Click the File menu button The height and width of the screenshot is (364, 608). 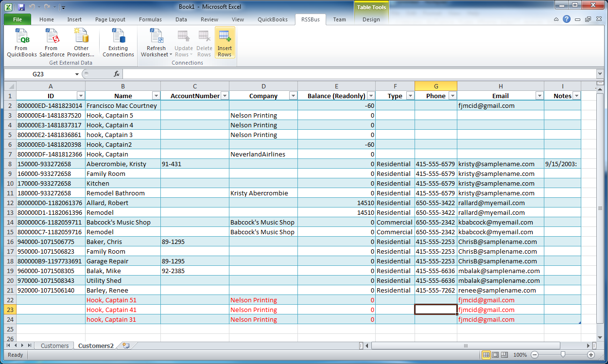point(17,19)
